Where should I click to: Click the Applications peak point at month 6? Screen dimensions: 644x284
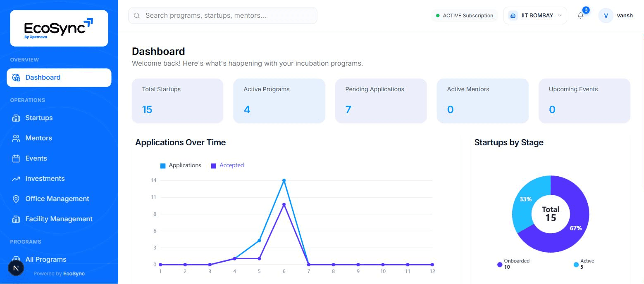(284, 180)
